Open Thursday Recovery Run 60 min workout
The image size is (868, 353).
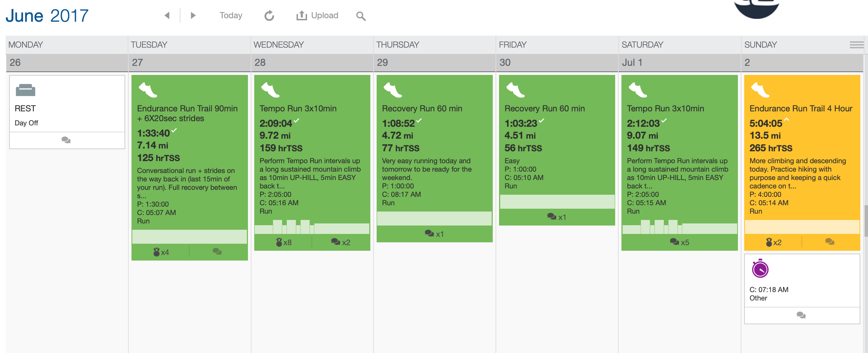click(x=422, y=109)
